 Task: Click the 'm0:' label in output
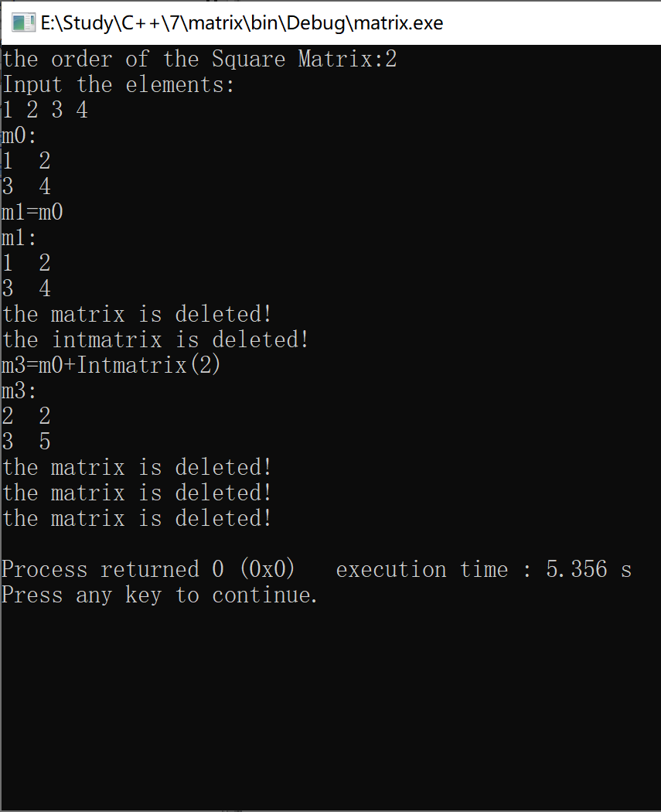coord(19,135)
